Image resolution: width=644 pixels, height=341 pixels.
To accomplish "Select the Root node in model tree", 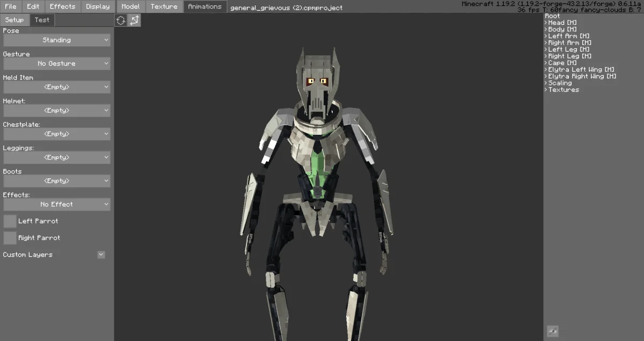I will coord(552,16).
